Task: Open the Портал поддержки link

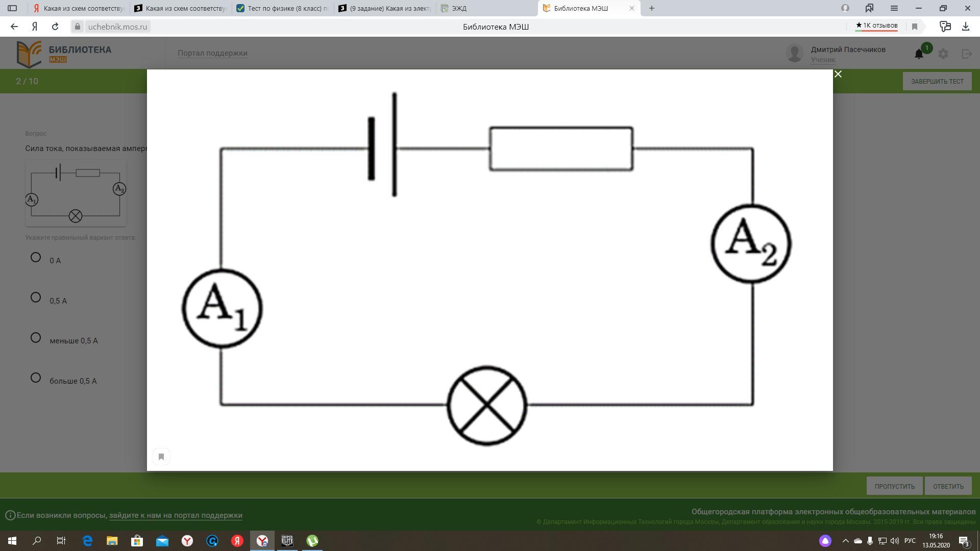Action: point(212,53)
